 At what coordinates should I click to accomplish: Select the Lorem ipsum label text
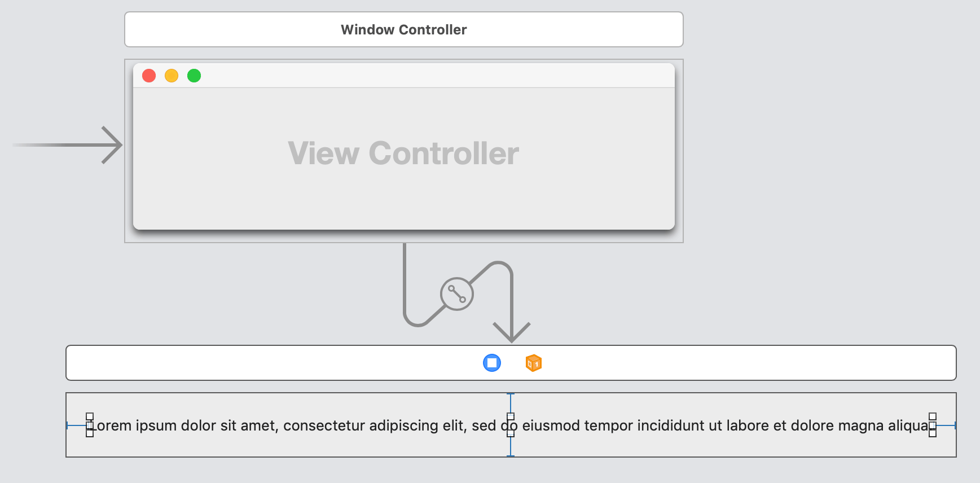click(511, 425)
